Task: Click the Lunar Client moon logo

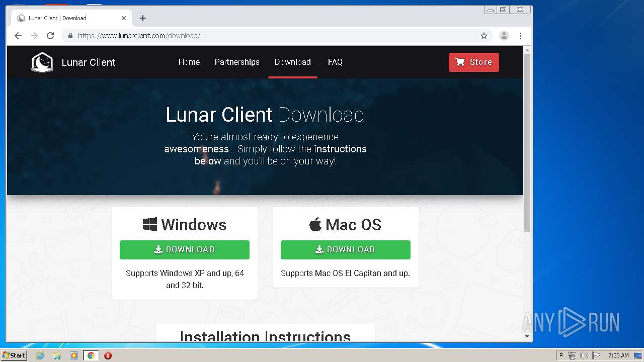Action: pyautogui.click(x=42, y=62)
